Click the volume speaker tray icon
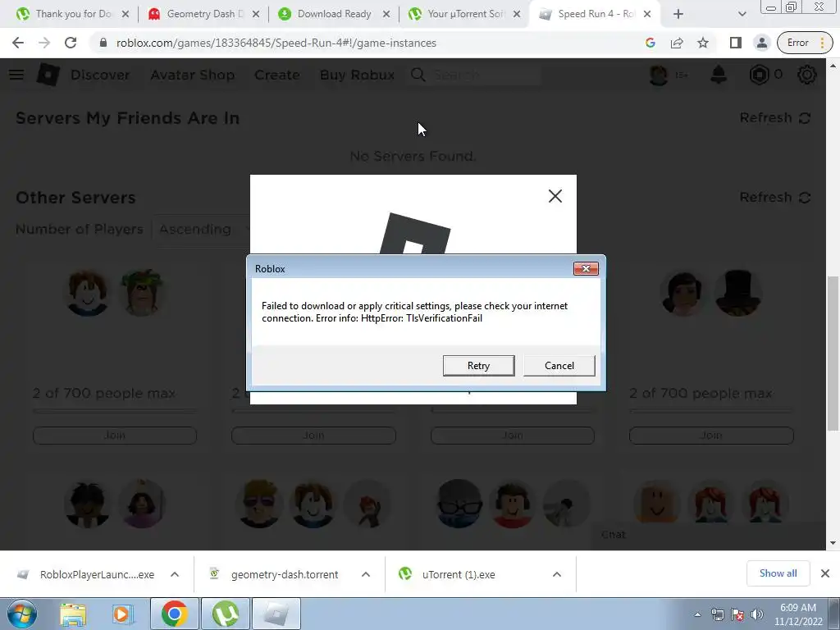This screenshot has height=630, width=840. pyautogui.click(x=757, y=614)
